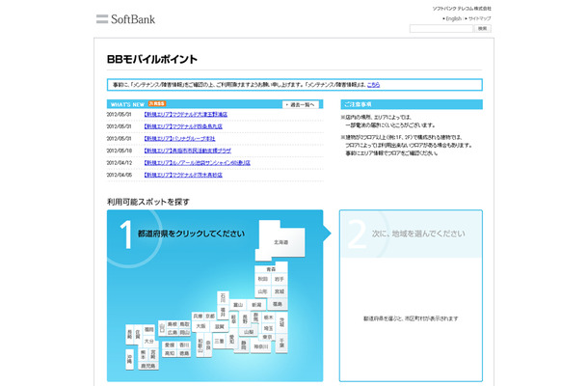The image size is (588, 386).
Task: Select 石川 prefecture tile
Action: tap(223, 298)
